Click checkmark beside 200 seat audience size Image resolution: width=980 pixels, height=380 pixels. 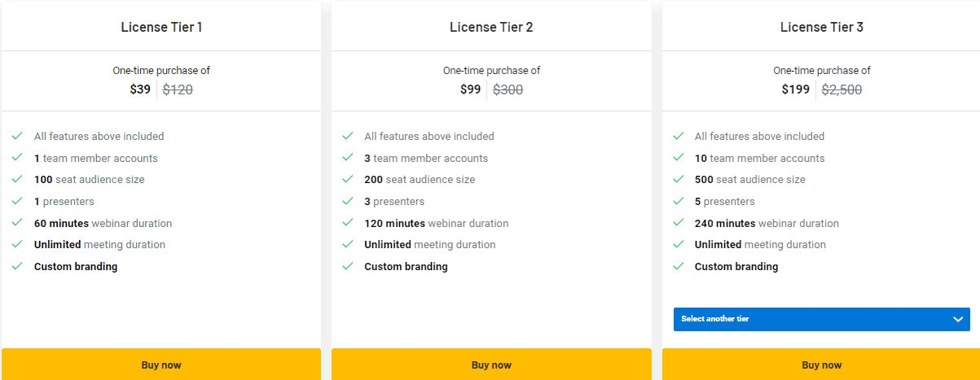tap(348, 179)
